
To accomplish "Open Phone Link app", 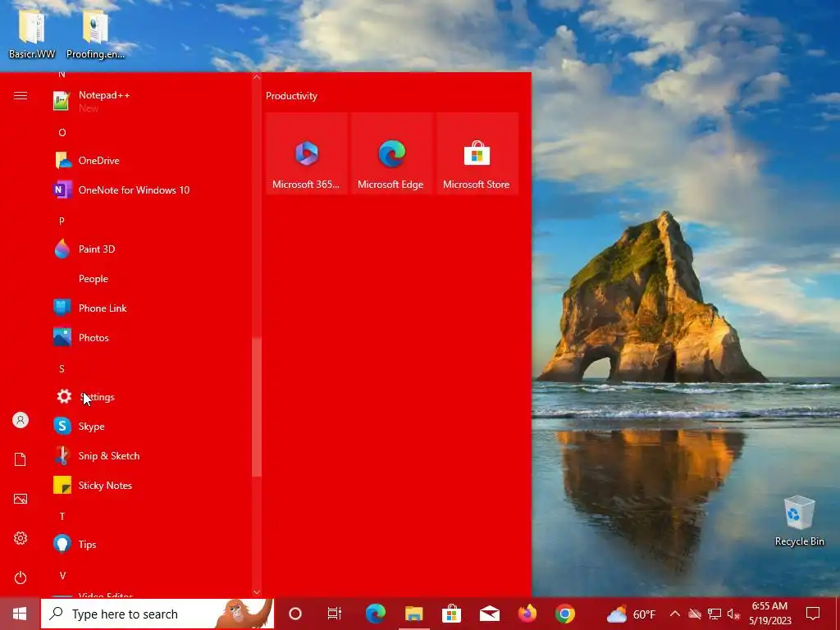I will 150,308.
